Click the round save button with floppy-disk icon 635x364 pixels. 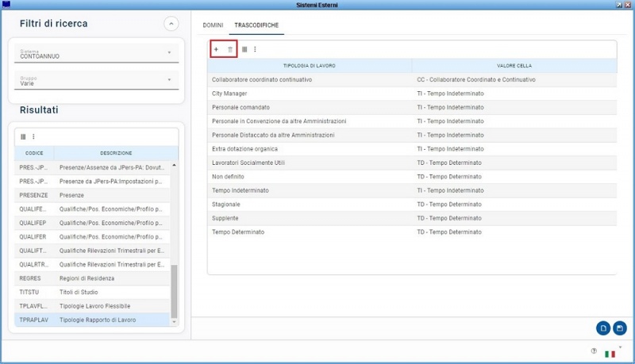[620, 328]
